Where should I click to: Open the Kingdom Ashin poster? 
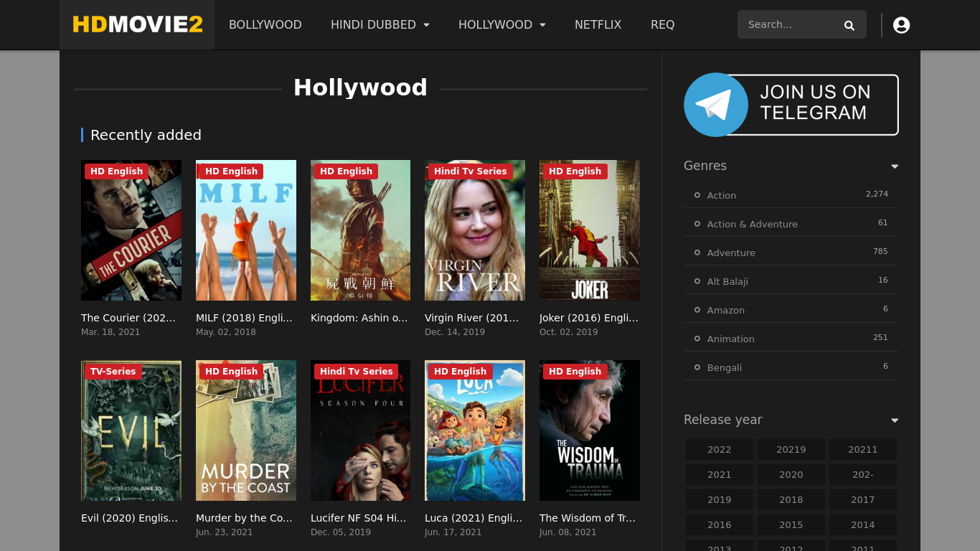coord(360,230)
